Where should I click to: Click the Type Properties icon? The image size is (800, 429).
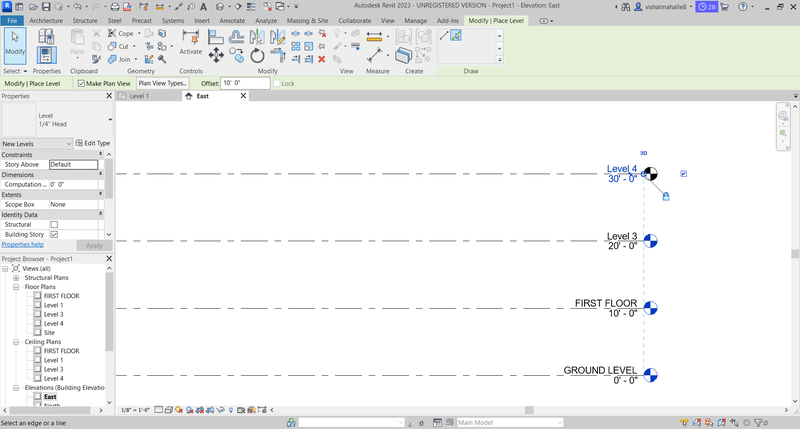click(46, 36)
